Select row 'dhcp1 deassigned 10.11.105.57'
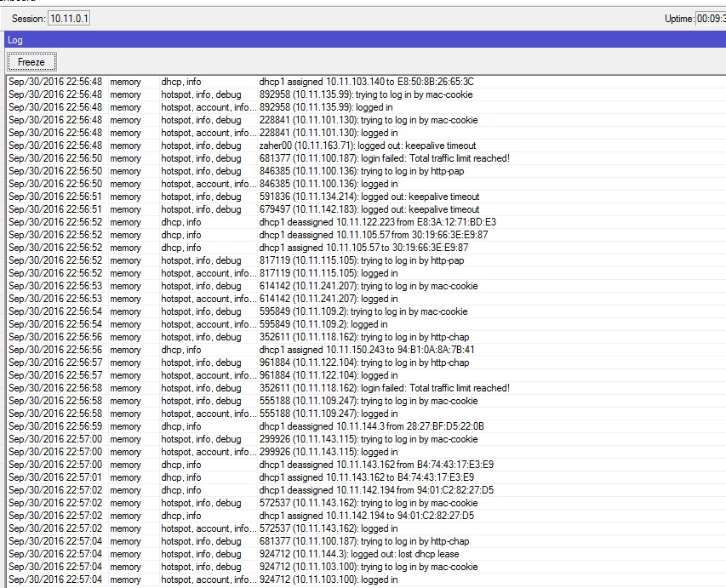 pyautogui.click(x=366, y=235)
